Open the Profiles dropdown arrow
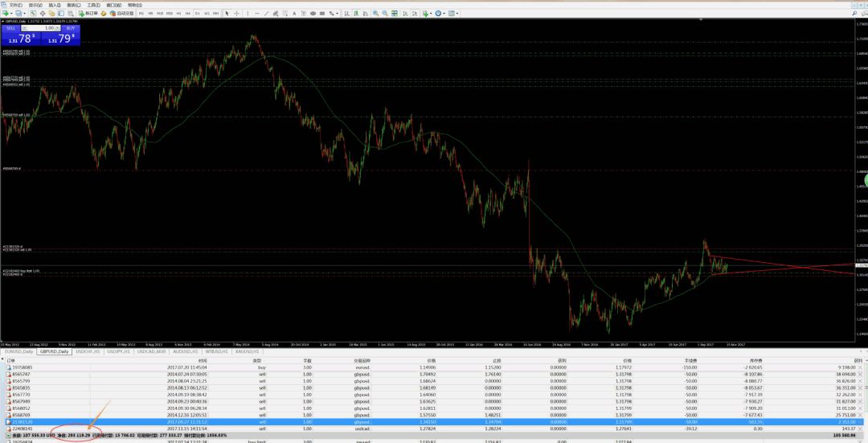This screenshot has width=868, height=443. point(24,14)
